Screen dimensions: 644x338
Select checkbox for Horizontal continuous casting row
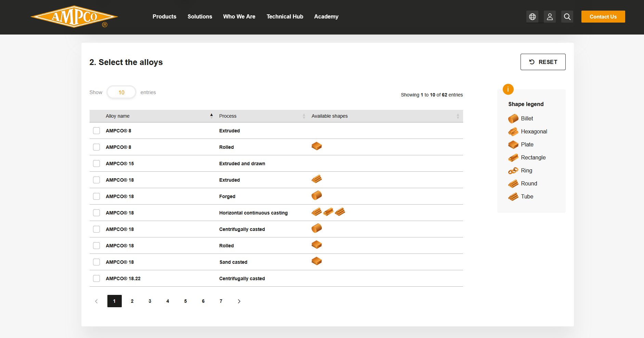(x=96, y=213)
